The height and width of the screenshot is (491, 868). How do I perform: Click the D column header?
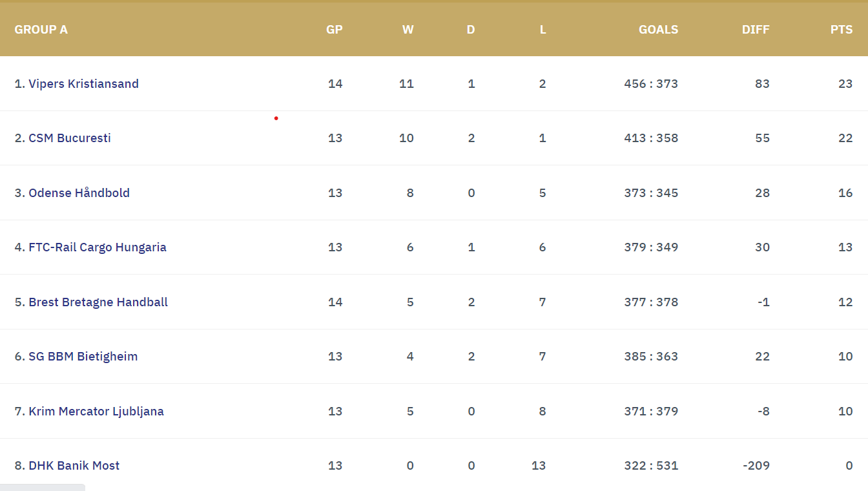[471, 30]
